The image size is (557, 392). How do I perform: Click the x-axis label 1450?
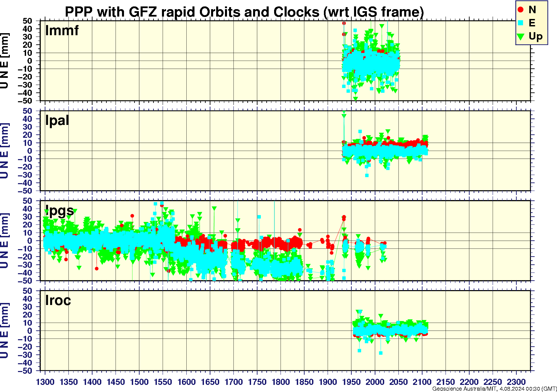click(x=116, y=382)
